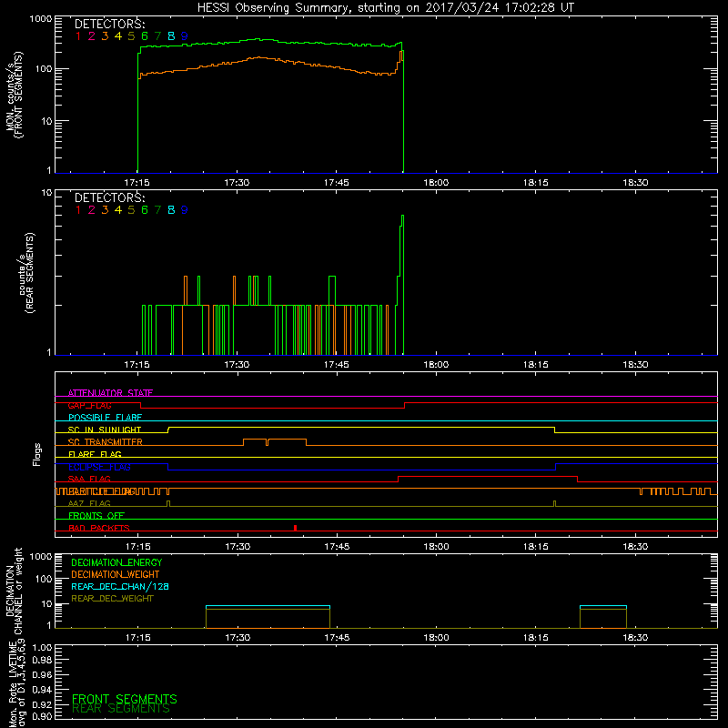
Task: Click 18:00 tick under decimation plot
Action: tap(436, 638)
